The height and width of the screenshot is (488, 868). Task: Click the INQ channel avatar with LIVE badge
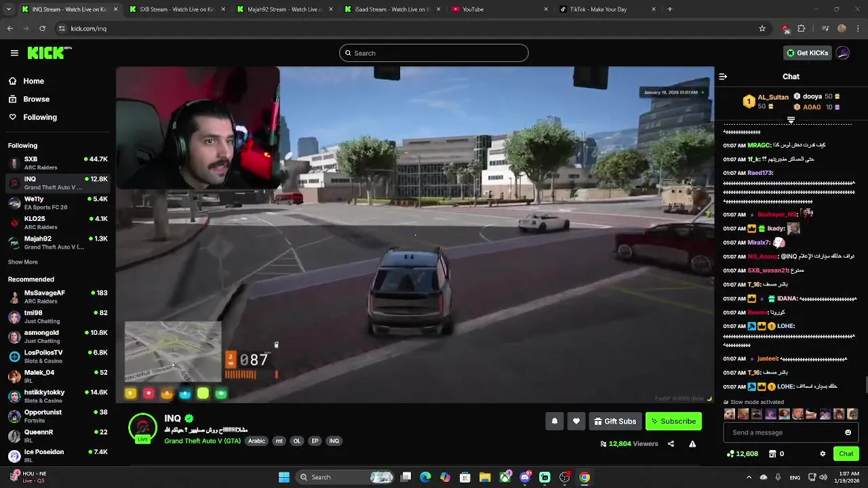142,428
